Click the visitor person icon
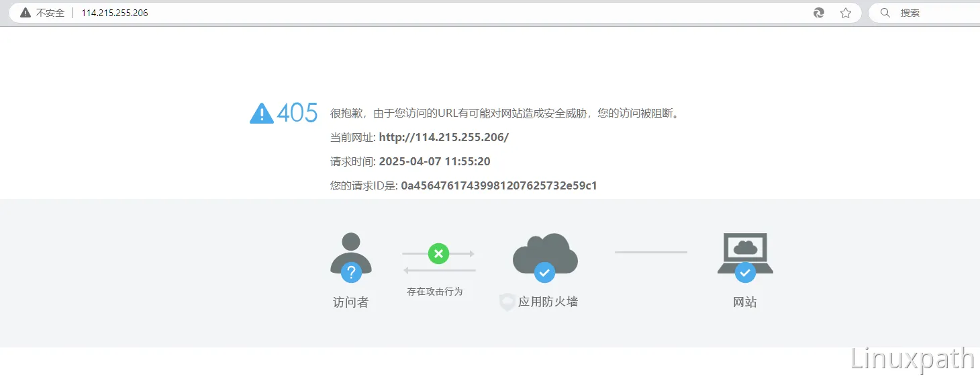The image size is (980, 381). (351, 253)
